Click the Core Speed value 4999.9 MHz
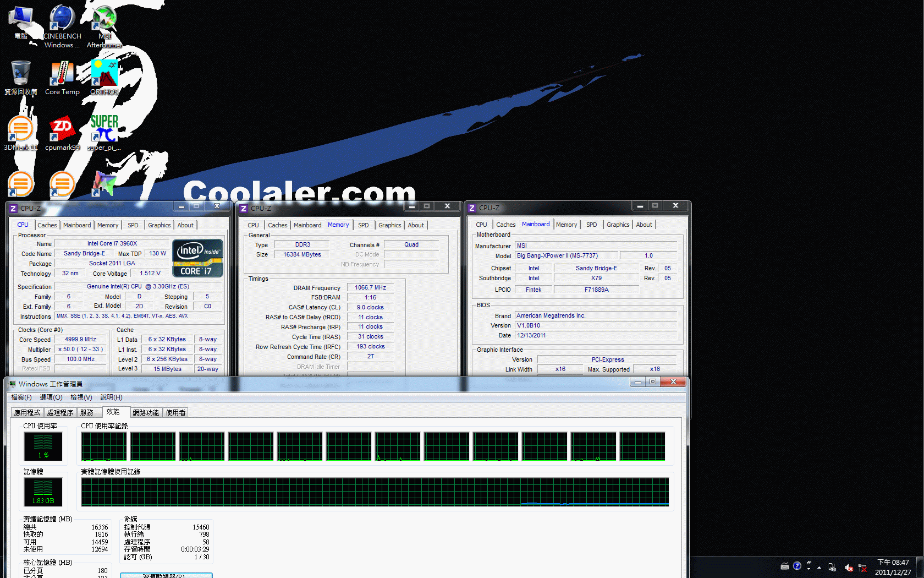The width and height of the screenshot is (924, 578). point(81,339)
